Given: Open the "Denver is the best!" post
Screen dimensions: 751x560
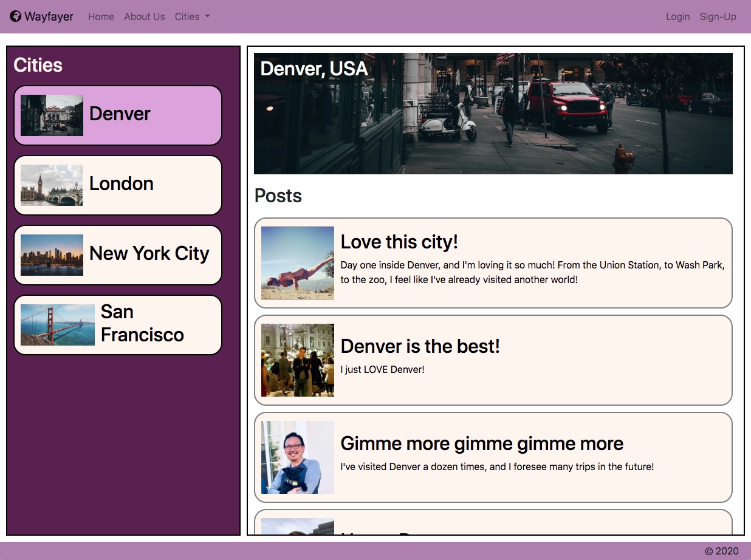Looking at the screenshot, I should 493,360.
